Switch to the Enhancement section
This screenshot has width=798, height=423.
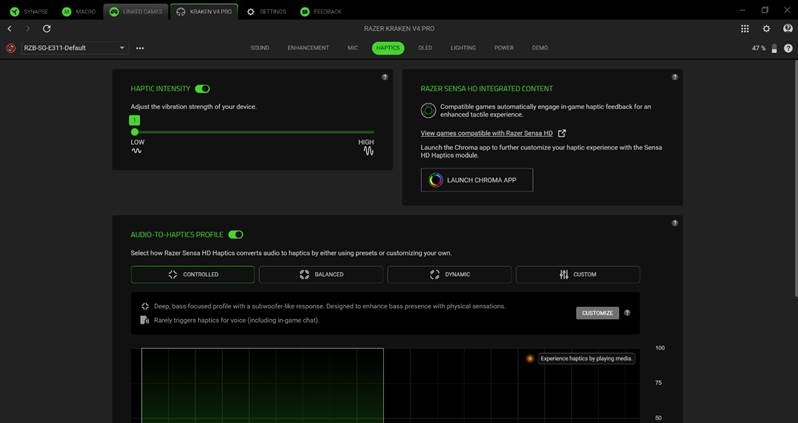pyautogui.click(x=308, y=48)
